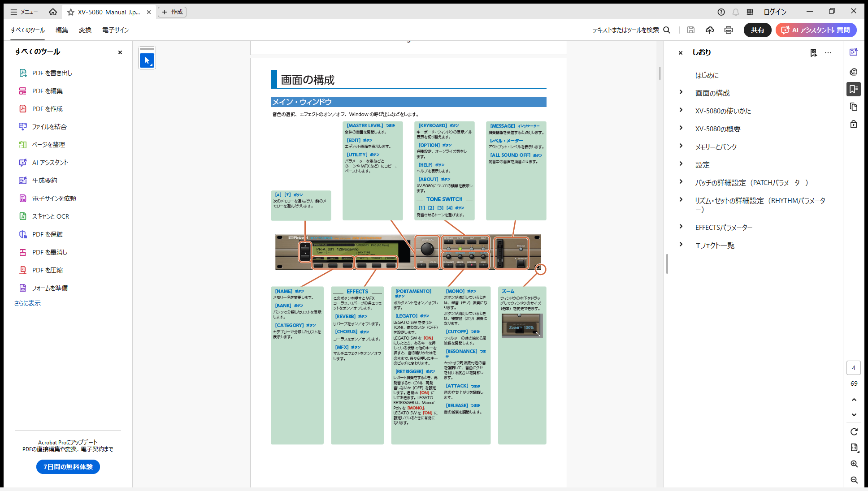Image resolution: width=868 pixels, height=491 pixels.
Task: Click the document vertical scrollbar thumb
Action: coord(660,73)
